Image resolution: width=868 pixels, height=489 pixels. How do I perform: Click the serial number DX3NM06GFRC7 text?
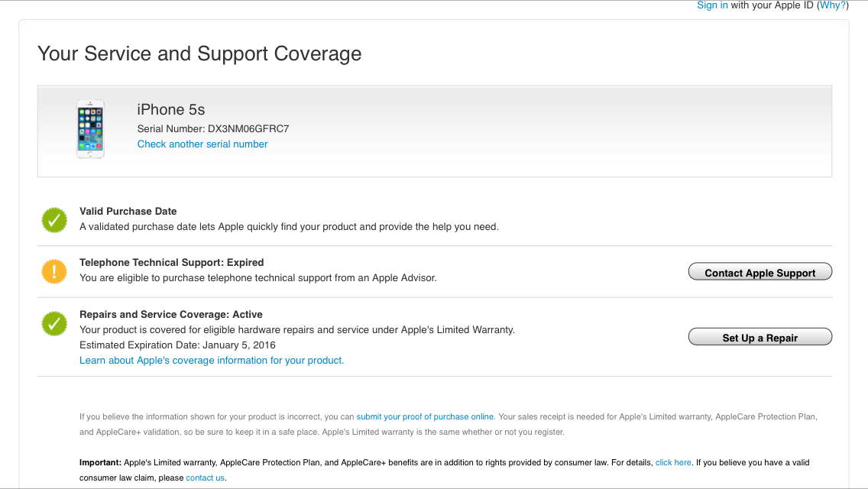pyautogui.click(x=248, y=129)
